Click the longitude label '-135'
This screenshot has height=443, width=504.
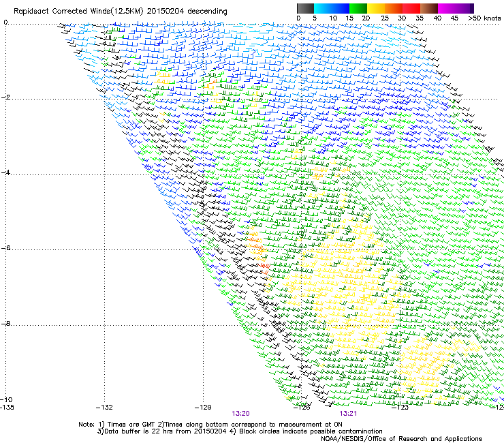pos(7,408)
